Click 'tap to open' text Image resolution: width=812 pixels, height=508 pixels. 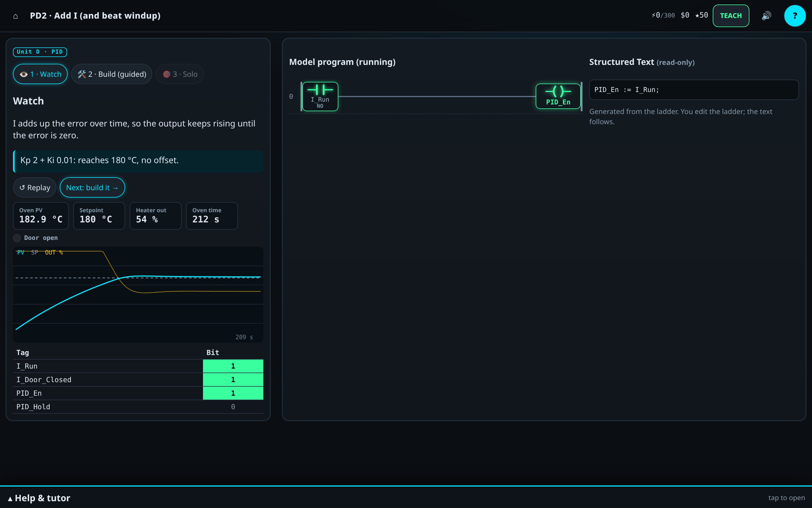(x=787, y=498)
